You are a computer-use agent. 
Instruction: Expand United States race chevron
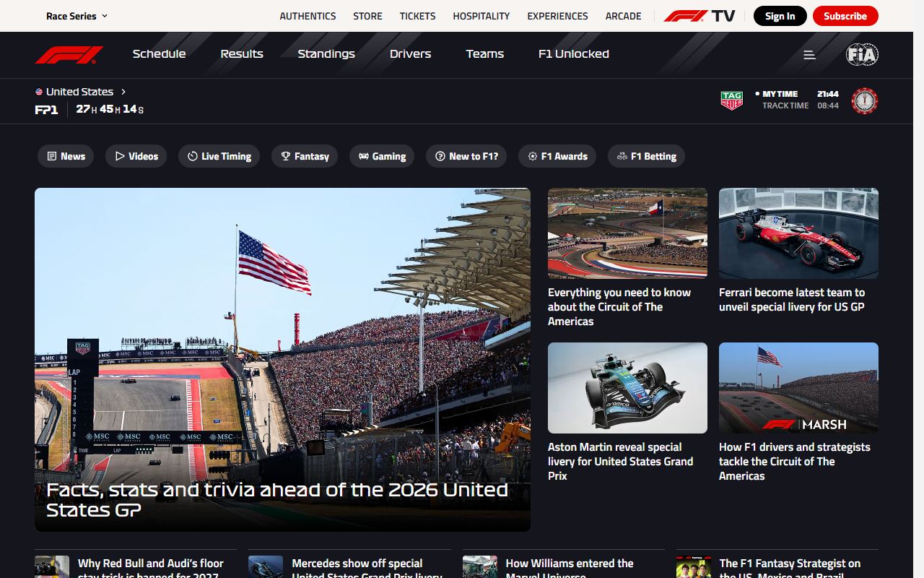[123, 92]
